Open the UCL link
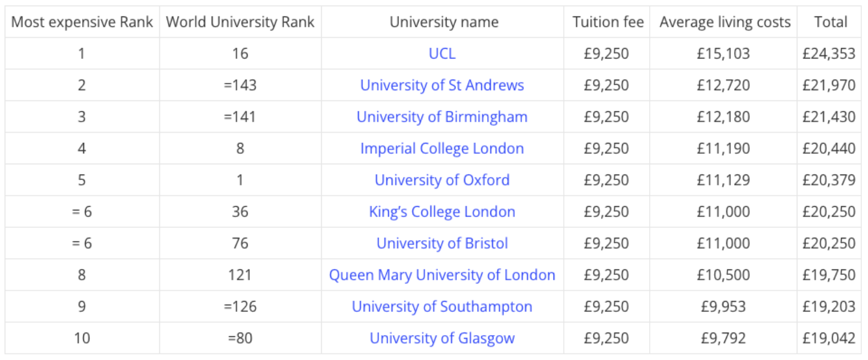The width and height of the screenshot is (868, 360). point(442,54)
